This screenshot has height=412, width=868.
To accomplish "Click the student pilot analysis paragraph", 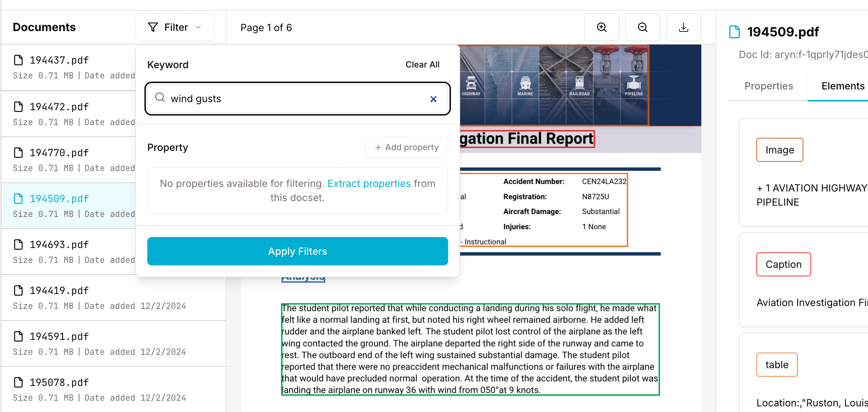I will click(470, 349).
